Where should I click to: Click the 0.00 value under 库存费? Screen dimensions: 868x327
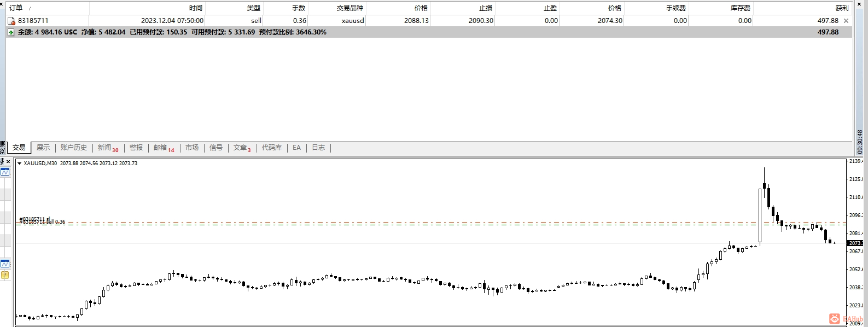coord(745,21)
